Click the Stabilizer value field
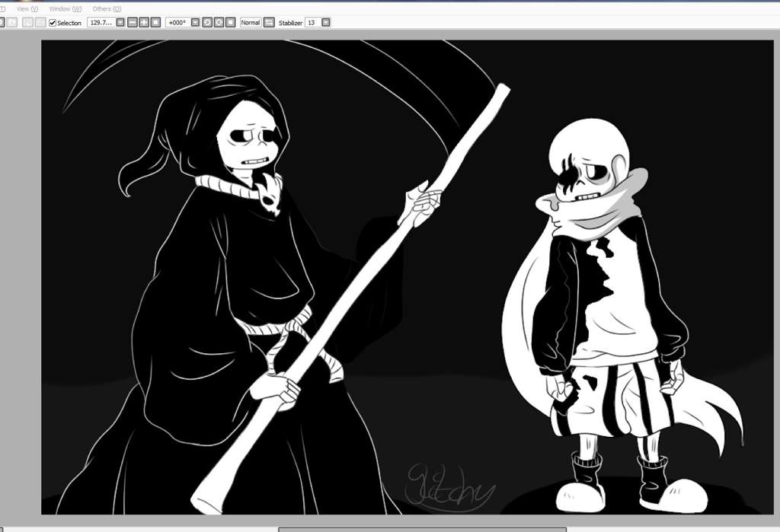Image resolution: width=780 pixels, height=532 pixels. click(x=313, y=22)
